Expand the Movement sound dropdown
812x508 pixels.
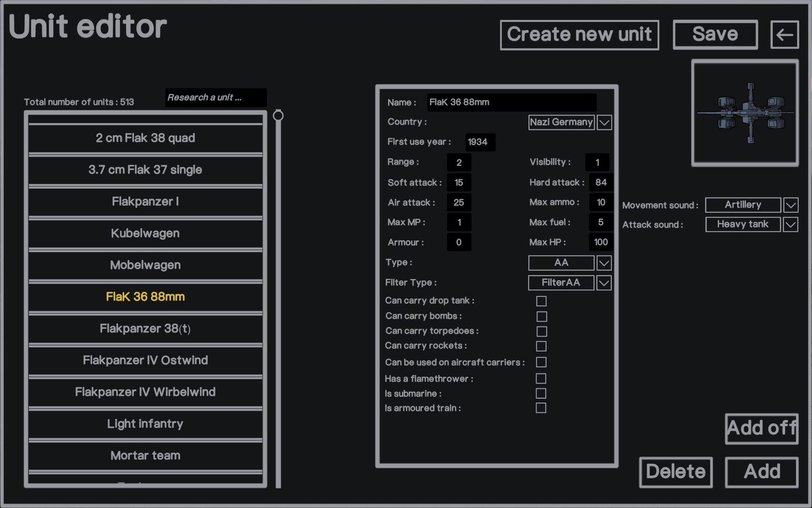791,205
